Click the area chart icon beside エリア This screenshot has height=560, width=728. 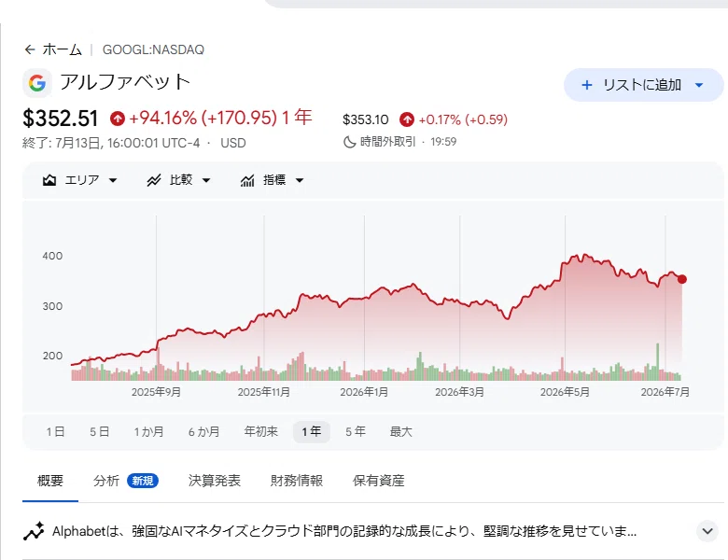(49, 180)
